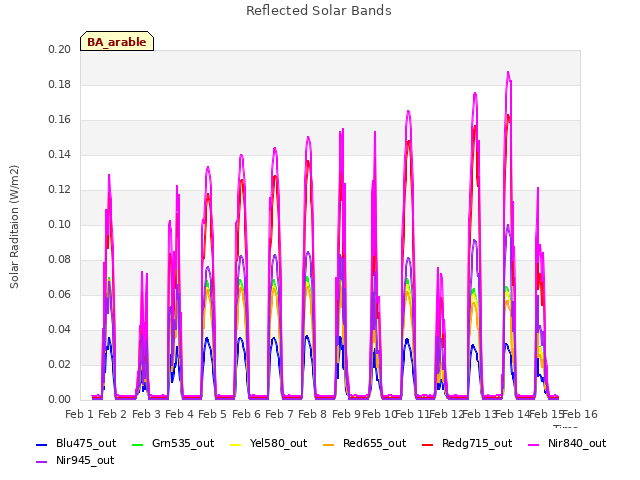Click the Feb 9 x-axis date label

(346, 414)
